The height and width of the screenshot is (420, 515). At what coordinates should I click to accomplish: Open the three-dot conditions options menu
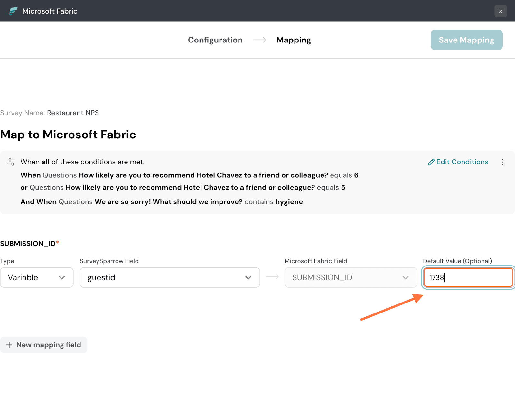(502, 162)
